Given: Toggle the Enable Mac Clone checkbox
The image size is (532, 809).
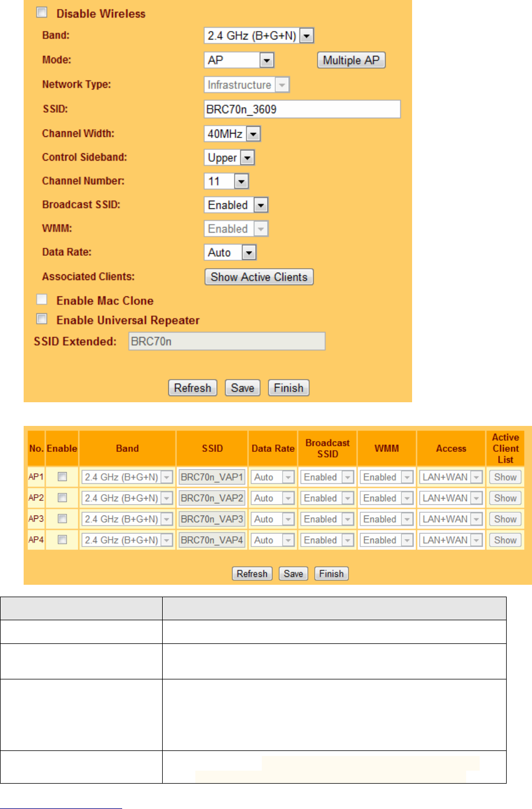Looking at the screenshot, I should coord(42,299).
